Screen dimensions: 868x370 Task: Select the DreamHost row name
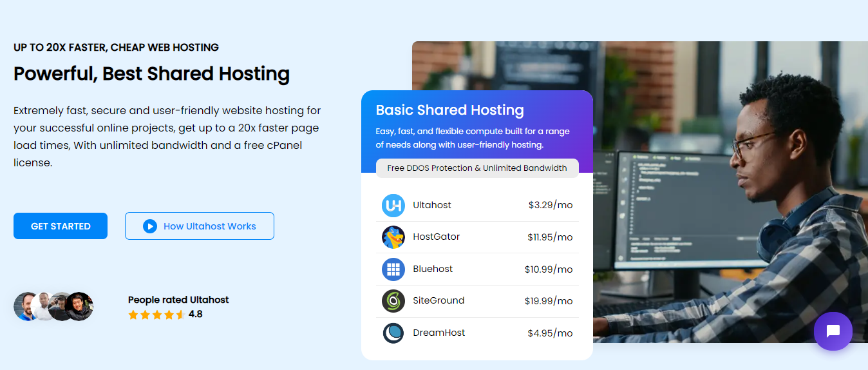click(x=439, y=333)
